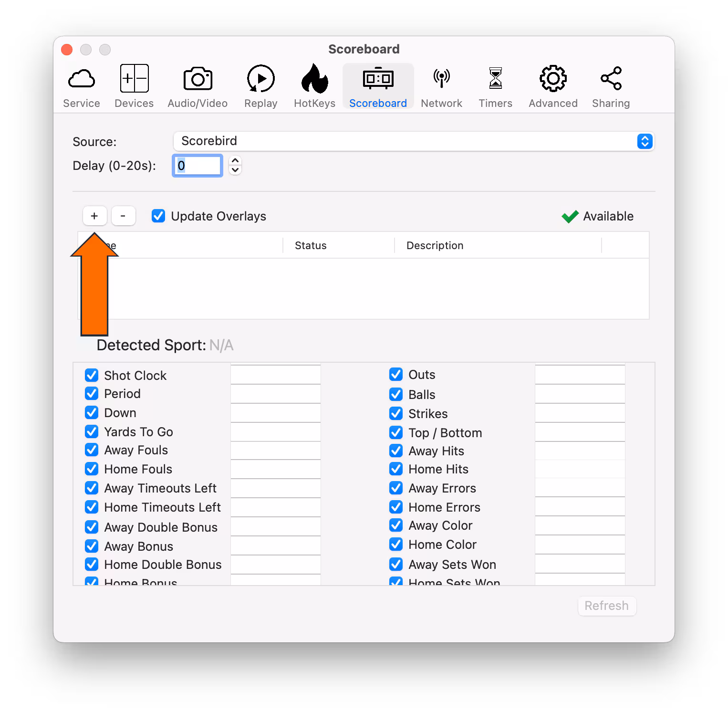Toggle the Outs checkbox
This screenshot has height=713, width=728.
[396, 374]
